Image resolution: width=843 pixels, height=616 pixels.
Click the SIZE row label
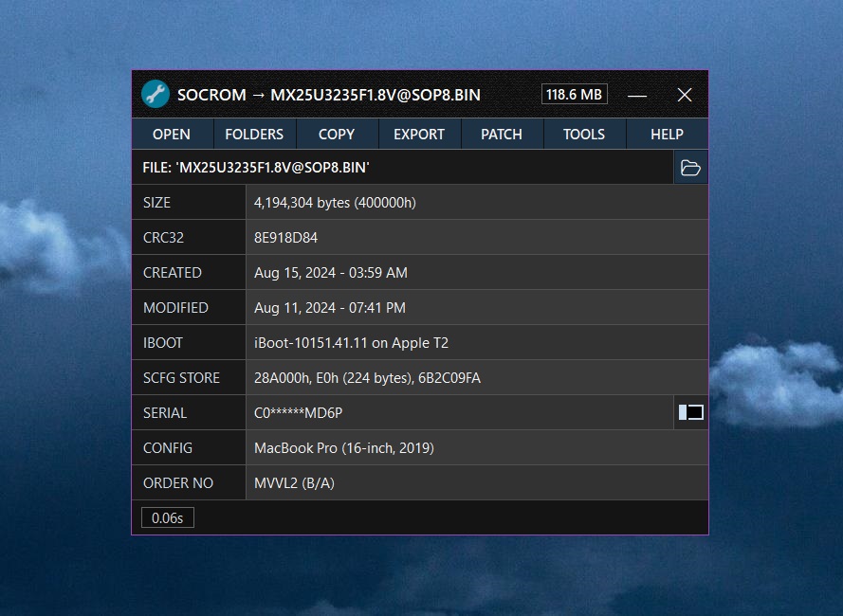click(157, 203)
